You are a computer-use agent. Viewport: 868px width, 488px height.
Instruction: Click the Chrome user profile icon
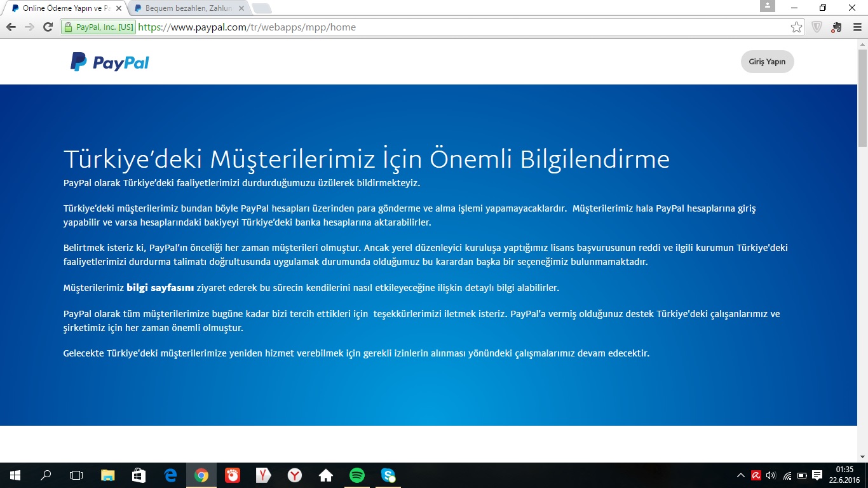coord(768,6)
